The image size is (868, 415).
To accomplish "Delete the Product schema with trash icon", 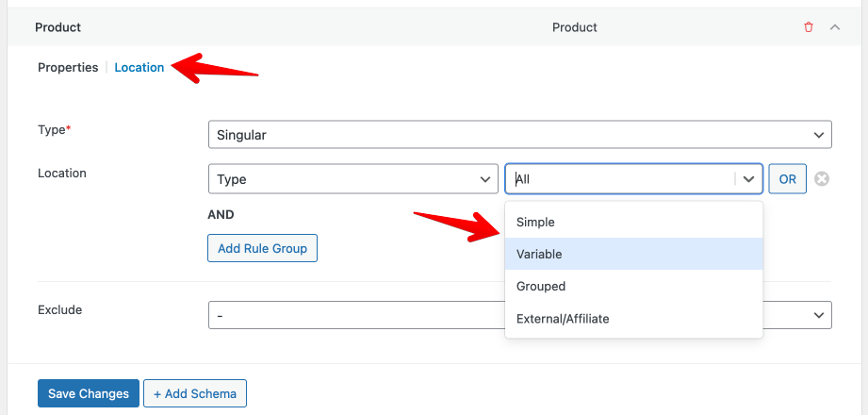I will [809, 27].
